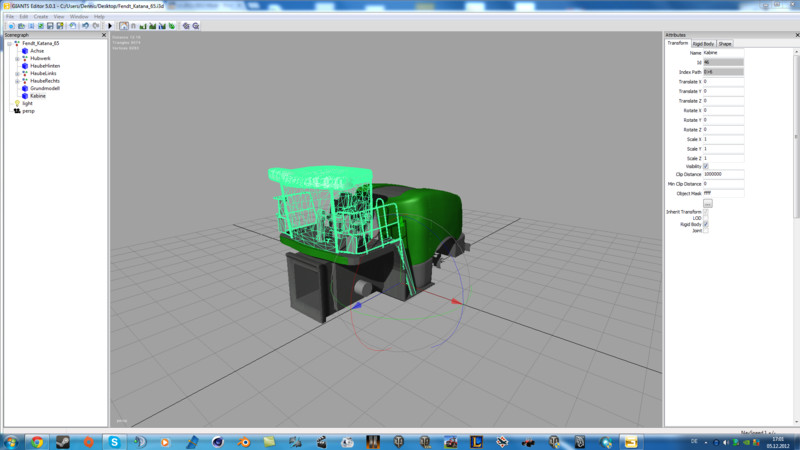Open Skype from taskbar

tap(114, 442)
